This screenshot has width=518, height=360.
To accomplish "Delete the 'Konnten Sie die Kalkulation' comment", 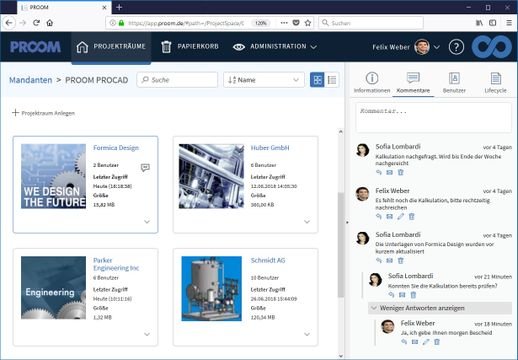I will tap(413, 295).
